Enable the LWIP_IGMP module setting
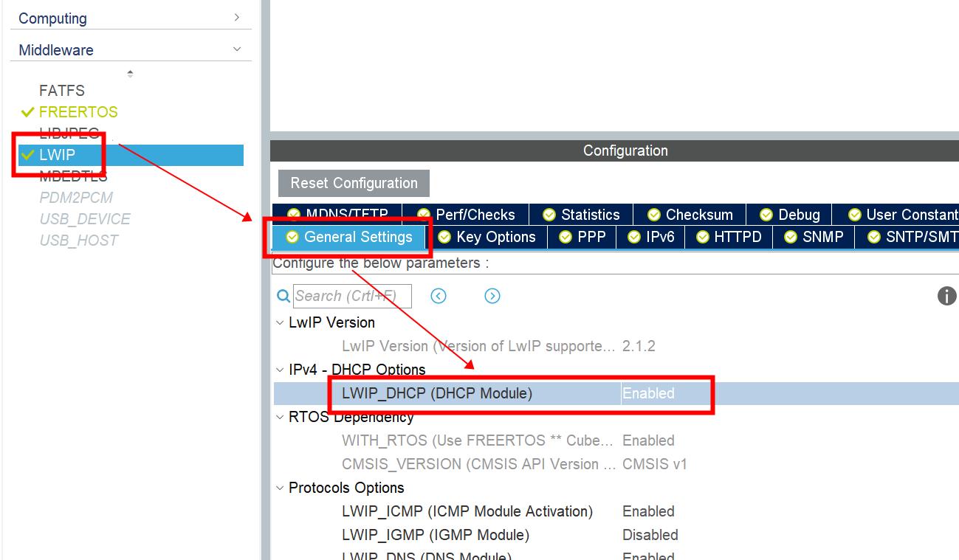Image resolution: width=959 pixels, height=560 pixels. [x=650, y=534]
